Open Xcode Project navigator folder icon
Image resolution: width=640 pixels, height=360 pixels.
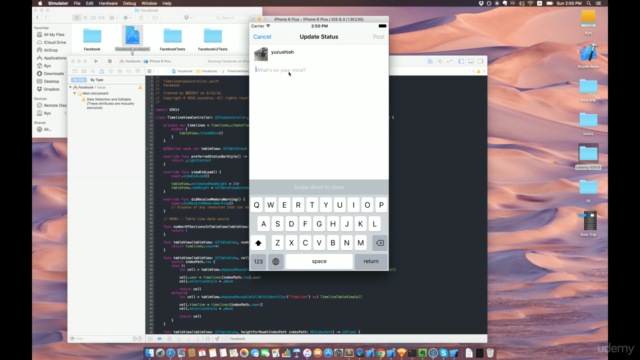pos(75,71)
